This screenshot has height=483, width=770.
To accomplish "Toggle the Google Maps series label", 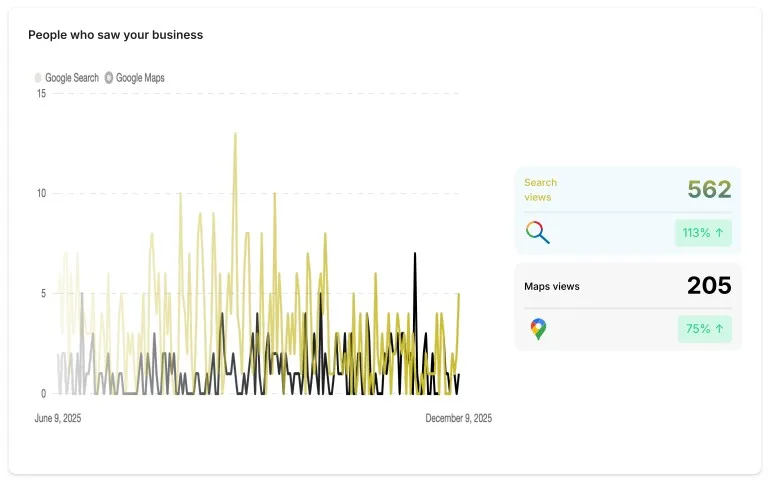I will click(140, 77).
